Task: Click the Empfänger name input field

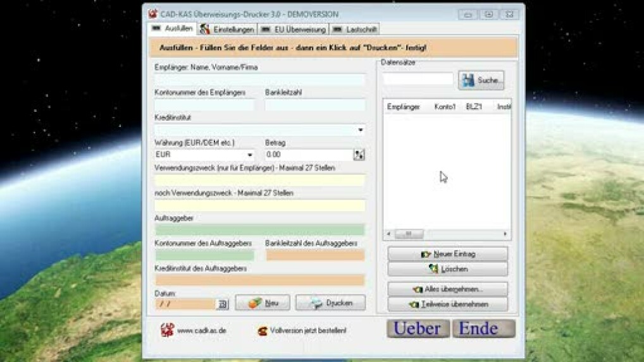Action: pyautogui.click(x=259, y=80)
